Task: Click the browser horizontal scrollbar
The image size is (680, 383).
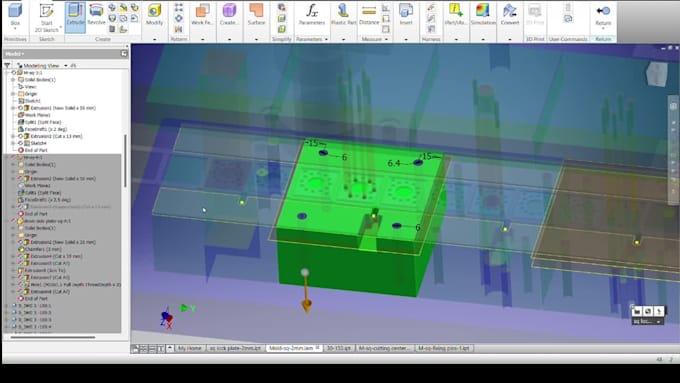Action: [x=52, y=337]
